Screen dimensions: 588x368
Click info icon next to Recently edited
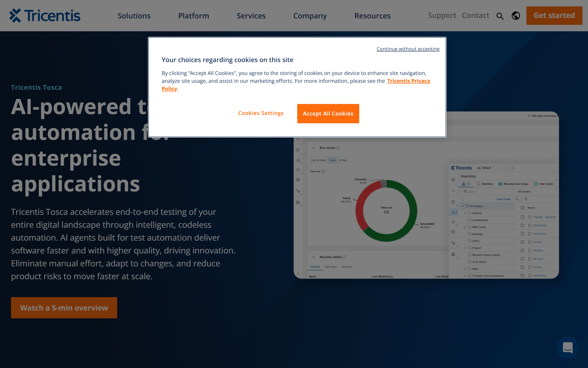point(344,257)
